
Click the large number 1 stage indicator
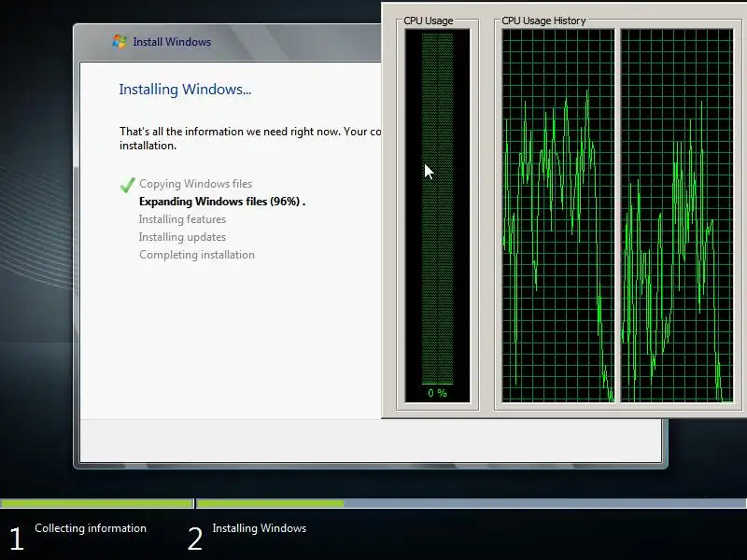pyautogui.click(x=17, y=539)
